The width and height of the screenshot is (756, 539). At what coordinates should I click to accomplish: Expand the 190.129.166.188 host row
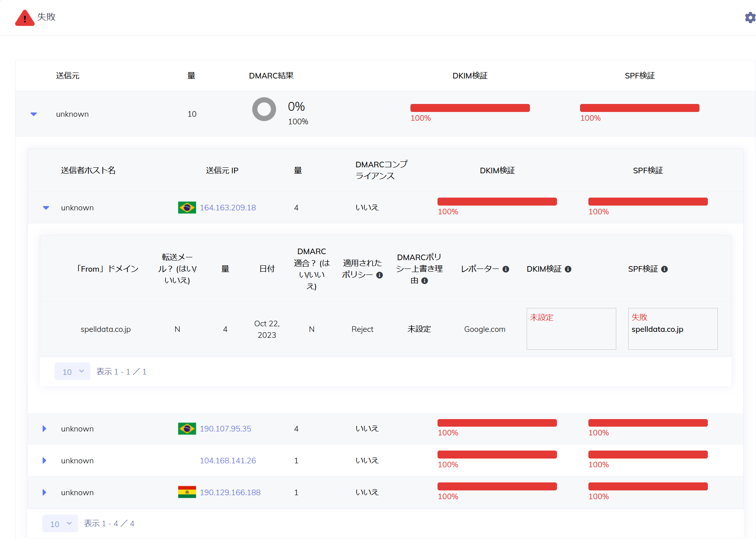click(x=44, y=492)
